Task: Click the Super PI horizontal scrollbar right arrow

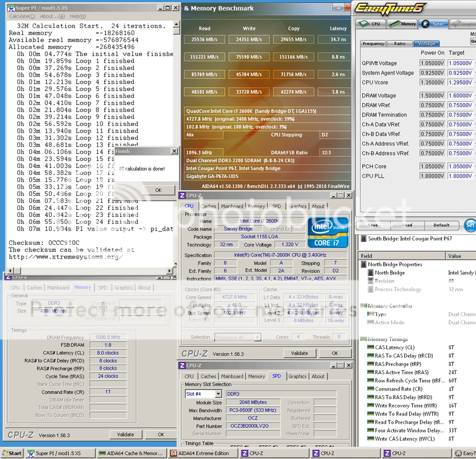Action: point(170,271)
